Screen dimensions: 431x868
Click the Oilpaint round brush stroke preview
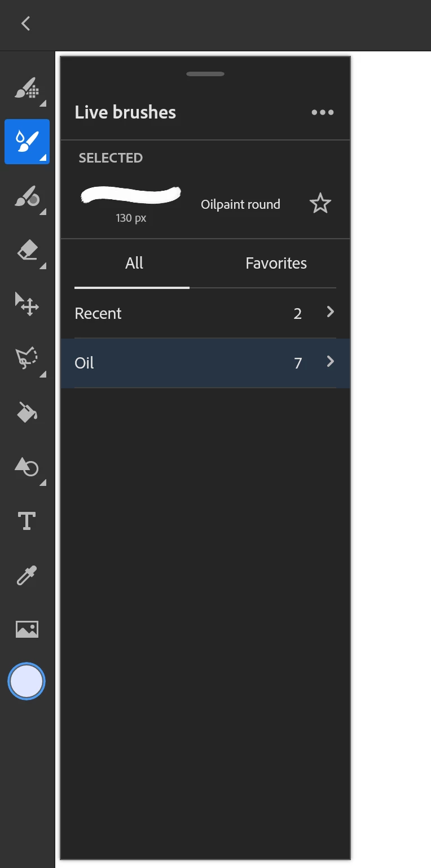(x=131, y=195)
